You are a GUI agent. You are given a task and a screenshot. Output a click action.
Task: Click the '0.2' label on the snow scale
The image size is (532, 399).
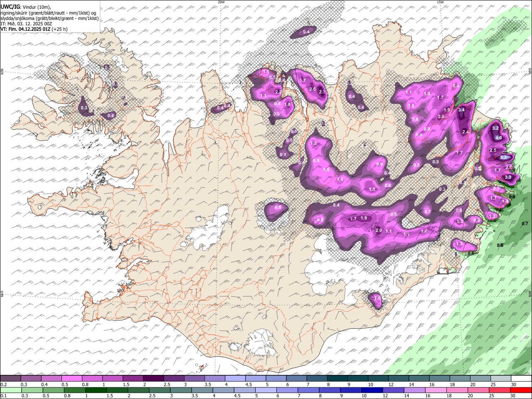coord(3,384)
